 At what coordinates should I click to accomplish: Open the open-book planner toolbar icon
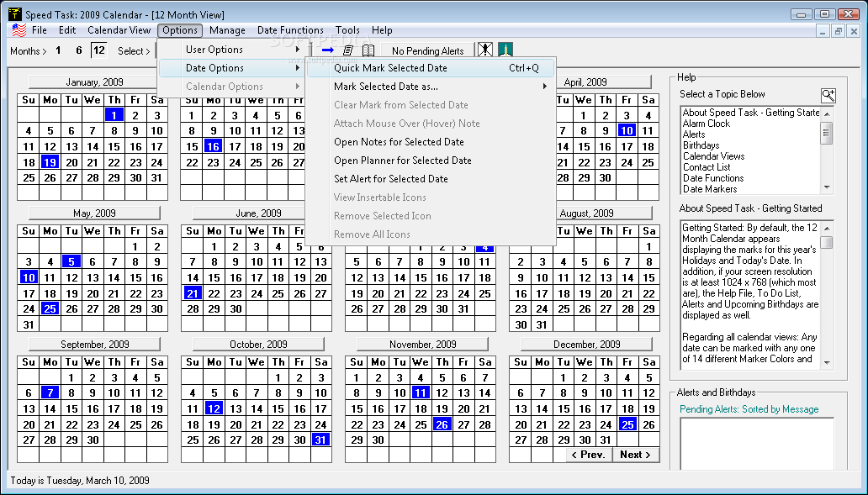click(368, 50)
